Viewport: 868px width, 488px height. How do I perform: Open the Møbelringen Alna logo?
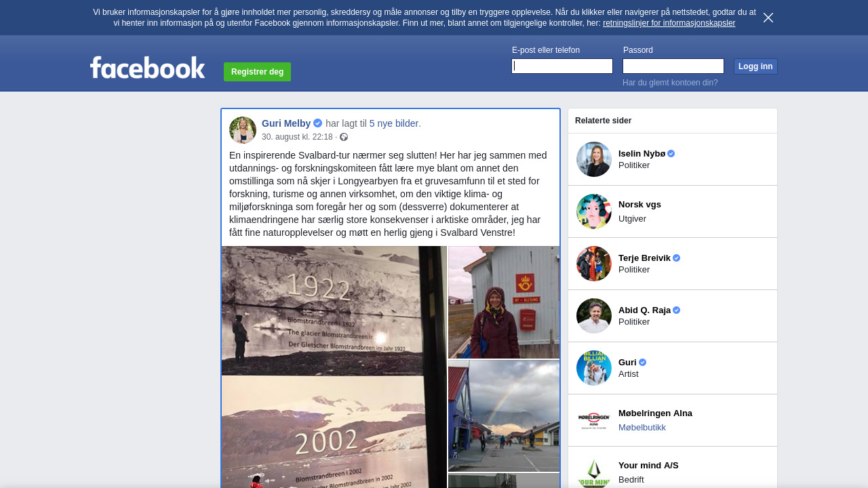click(594, 420)
